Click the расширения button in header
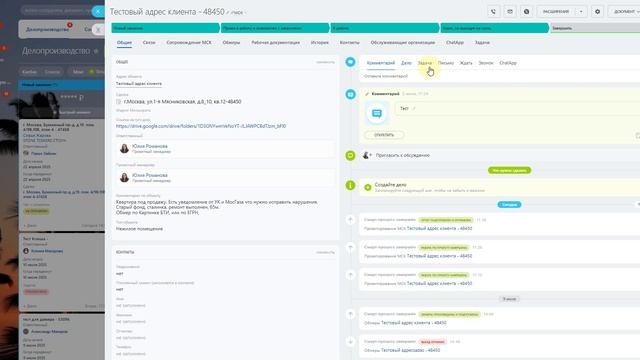Screen dimensions: 640x360 click(556, 11)
